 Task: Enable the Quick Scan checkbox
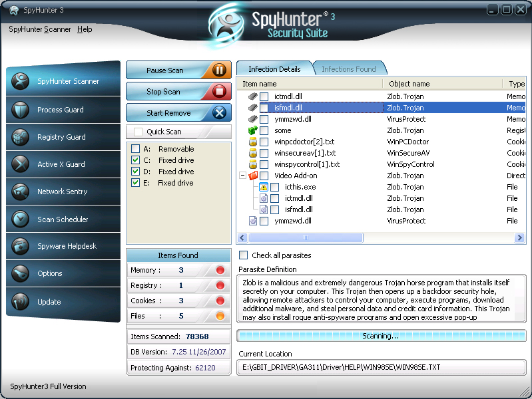pyautogui.click(x=138, y=132)
